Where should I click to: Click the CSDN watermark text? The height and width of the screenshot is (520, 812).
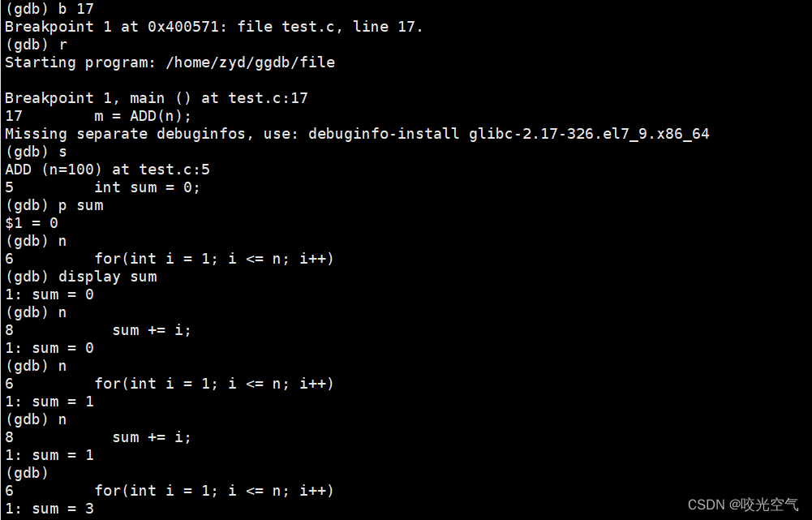tap(743, 504)
